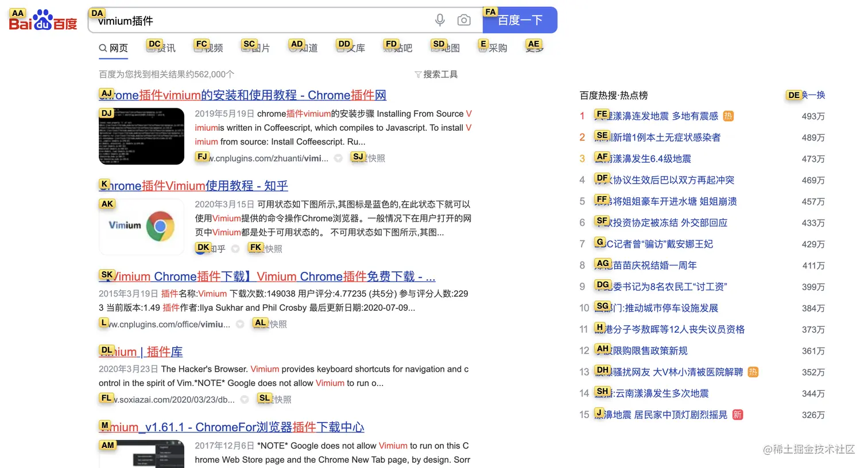Click the Vimium Chrome logo thumbnail

[x=141, y=226]
